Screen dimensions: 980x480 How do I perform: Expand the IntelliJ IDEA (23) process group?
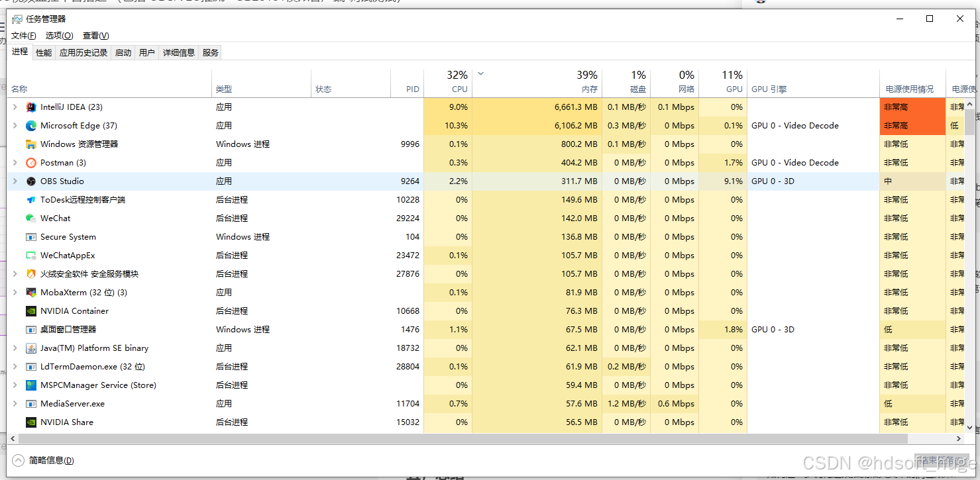15,107
